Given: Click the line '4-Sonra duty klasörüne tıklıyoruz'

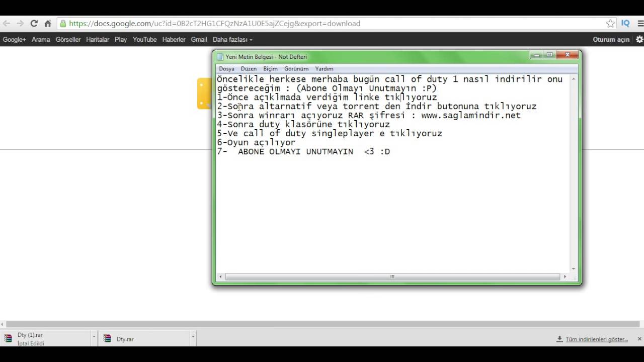Looking at the screenshot, I should click(303, 125).
